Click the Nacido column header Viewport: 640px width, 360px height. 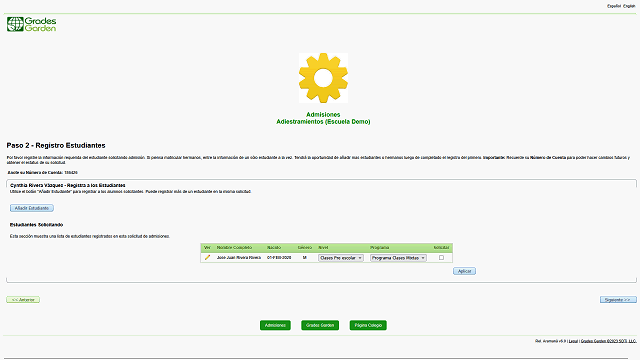274,247
